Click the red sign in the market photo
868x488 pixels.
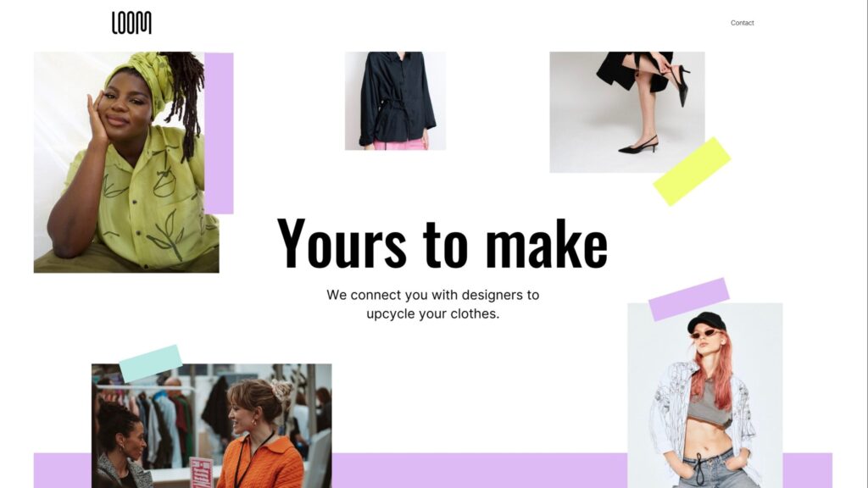(x=201, y=473)
